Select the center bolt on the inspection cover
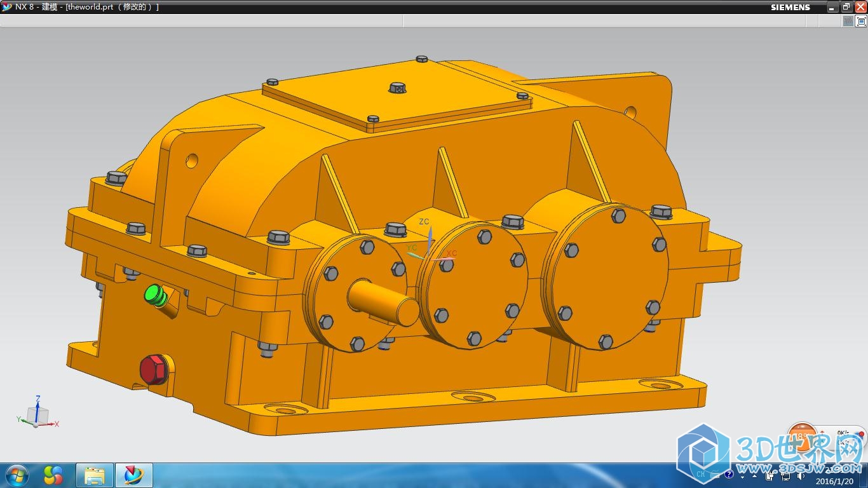 click(x=397, y=88)
